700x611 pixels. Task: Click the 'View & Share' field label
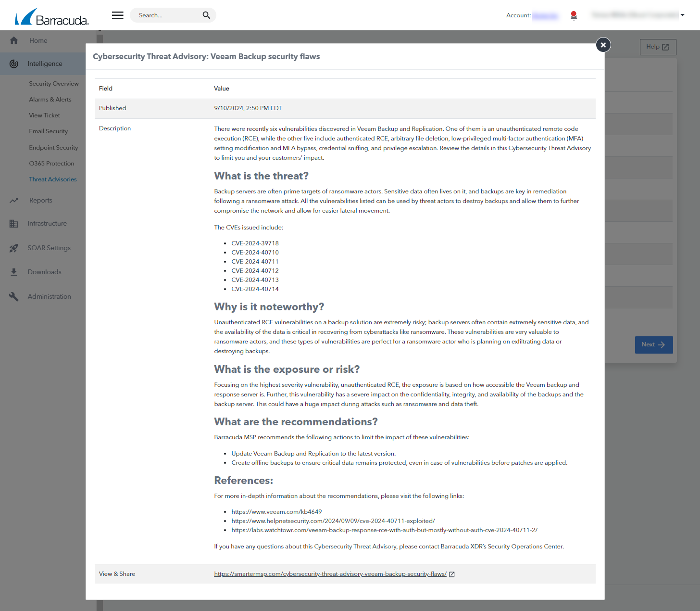pyautogui.click(x=117, y=574)
